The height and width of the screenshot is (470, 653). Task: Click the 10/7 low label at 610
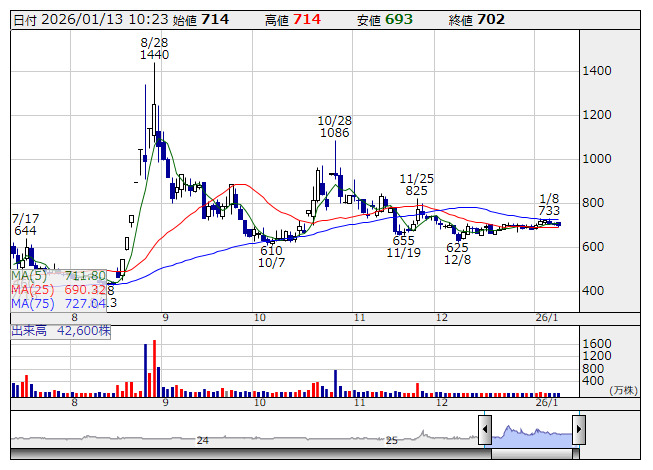click(x=272, y=257)
